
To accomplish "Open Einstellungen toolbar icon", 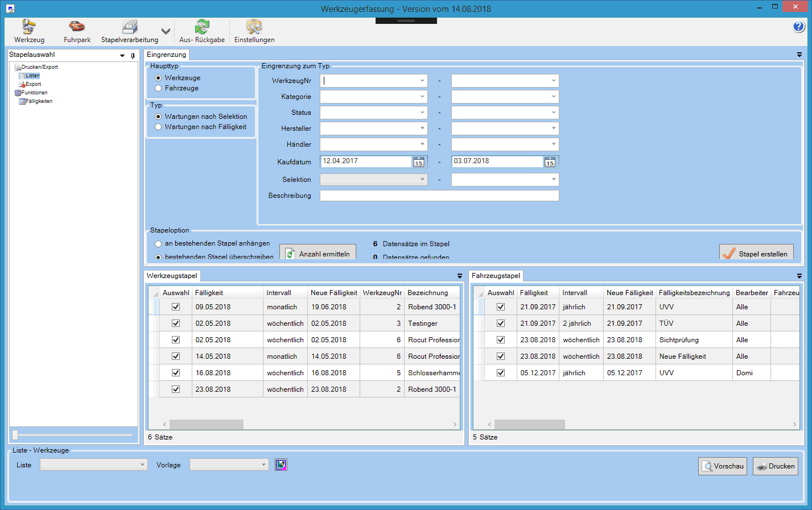I will 254,31.
